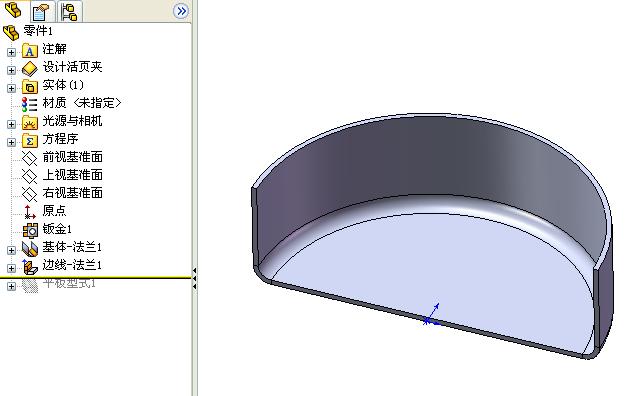Image resolution: width=633 pixels, height=396 pixels.
Task: Select the 右视基准面 right plane label
Action: click(x=73, y=193)
